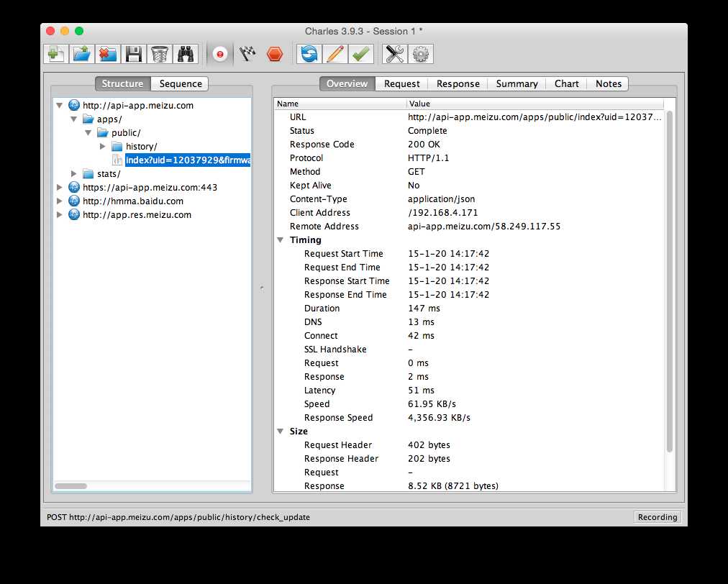
Task: Collapse the http://api-app.meizu.com host node
Action: [60, 106]
